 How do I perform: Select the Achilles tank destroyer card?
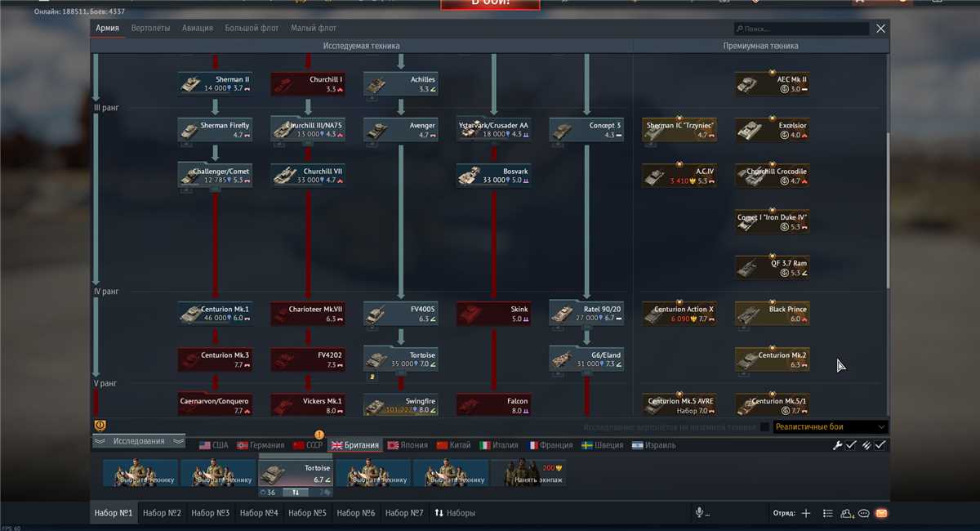pos(401,84)
